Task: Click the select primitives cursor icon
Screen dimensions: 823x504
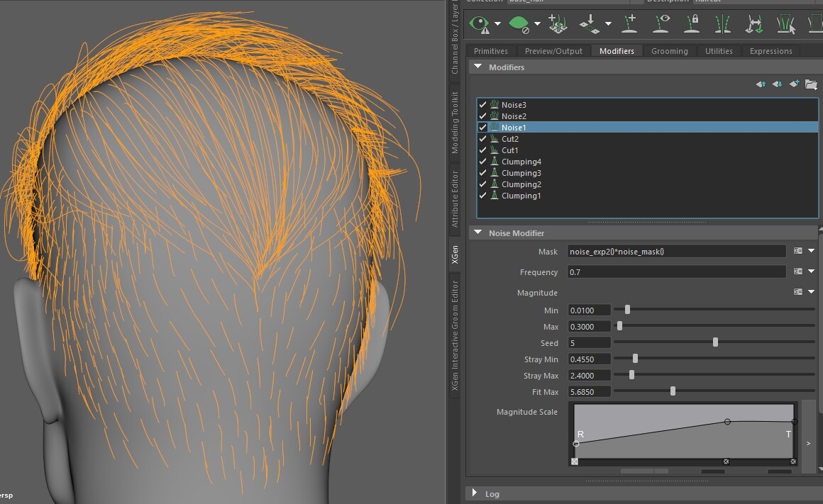Action: (x=785, y=24)
